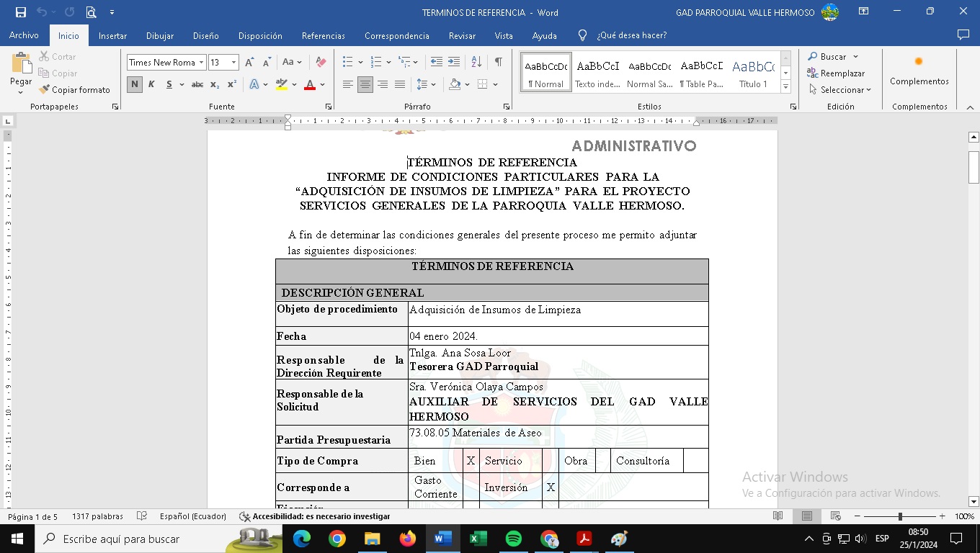This screenshot has width=980, height=553.
Task: Expand the font size dropdown showing 13
Action: 233,63
